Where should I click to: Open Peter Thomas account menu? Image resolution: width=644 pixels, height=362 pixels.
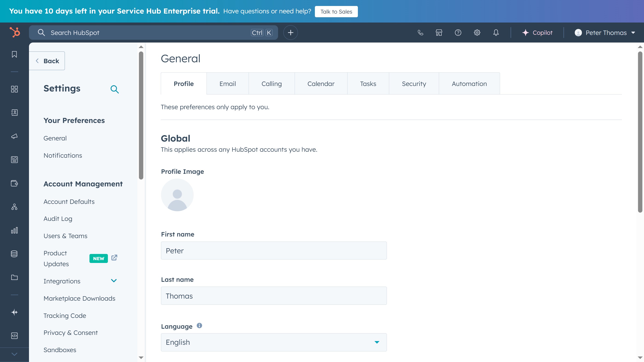(605, 32)
